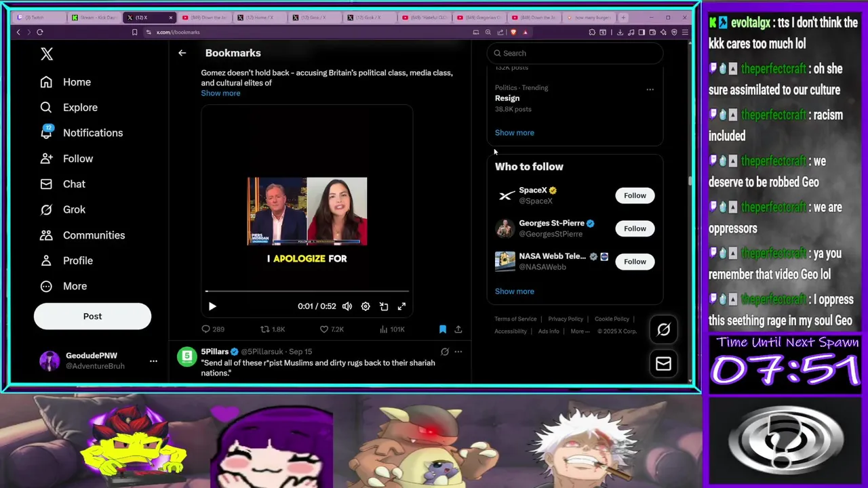Click the Profile person icon

coord(46,260)
